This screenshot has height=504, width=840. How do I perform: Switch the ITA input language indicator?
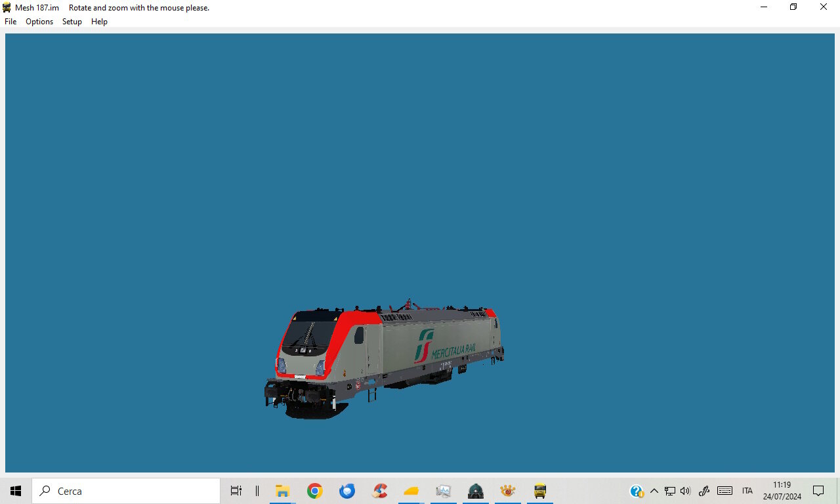[x=747, y=491]
